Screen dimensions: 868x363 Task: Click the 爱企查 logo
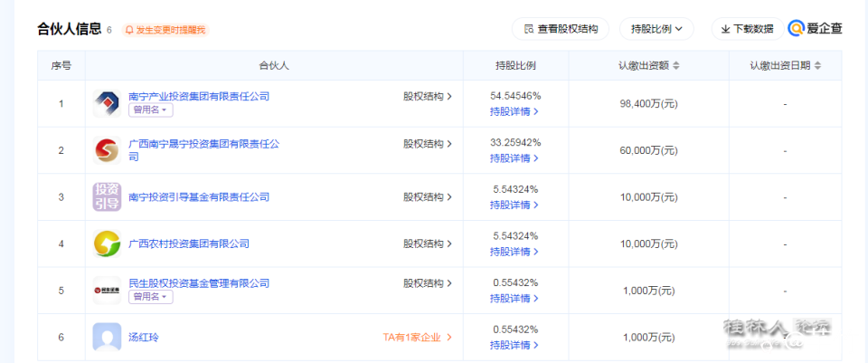815,29
